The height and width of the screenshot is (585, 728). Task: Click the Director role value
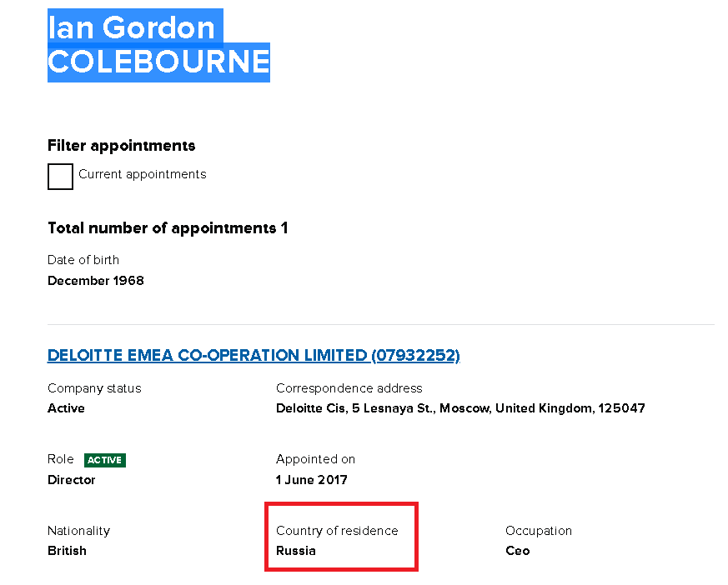click(71, 480)
